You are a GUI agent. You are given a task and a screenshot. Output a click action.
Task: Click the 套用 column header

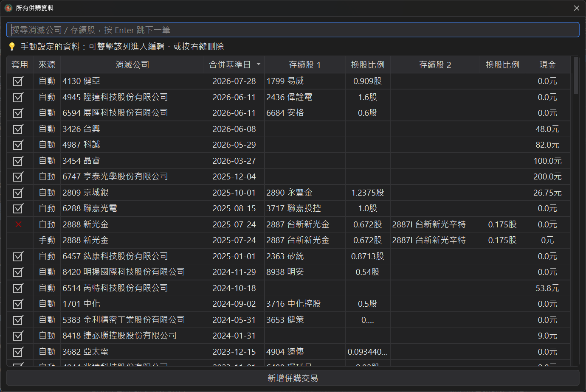[20, 64]
